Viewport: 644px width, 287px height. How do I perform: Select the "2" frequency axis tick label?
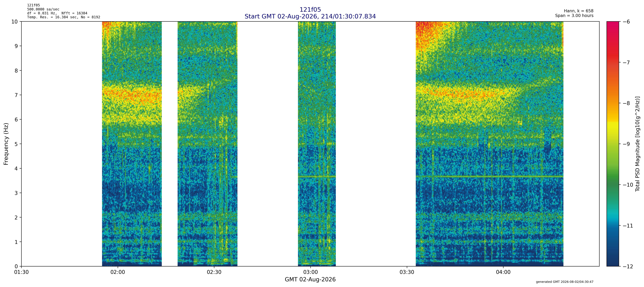tap(16, 217)
